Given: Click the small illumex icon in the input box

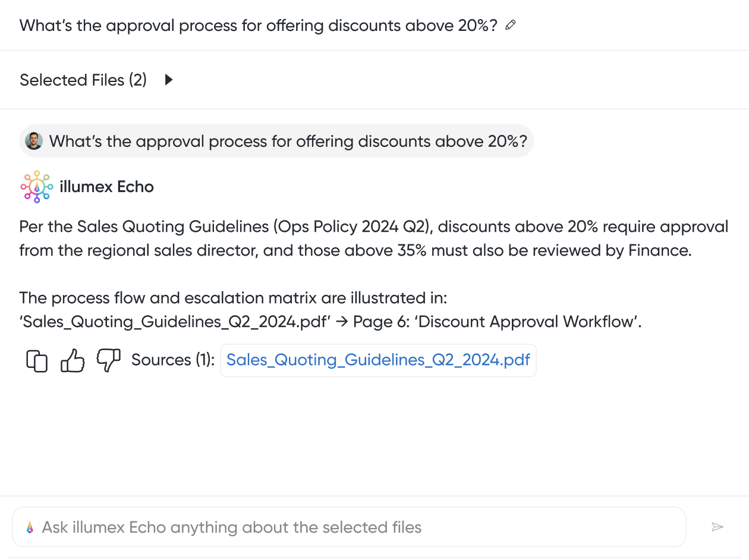Looking at the screenshot, I should point(30,527).
